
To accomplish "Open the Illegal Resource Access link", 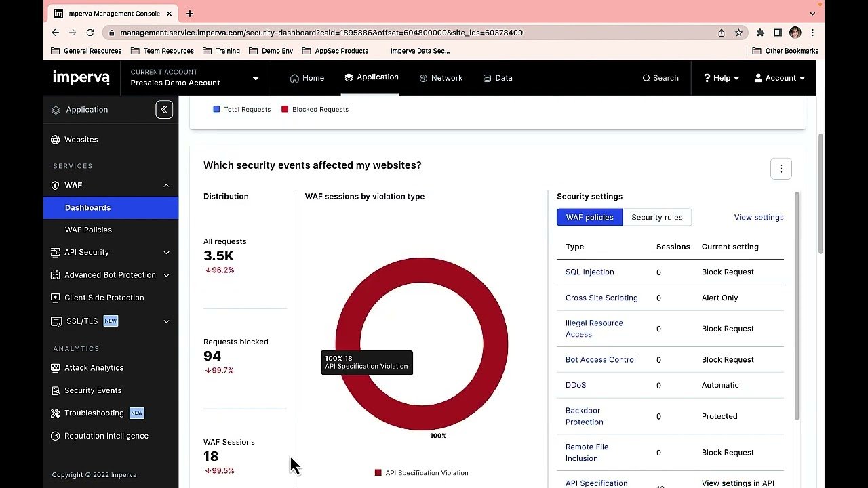I will coord(594,329).
